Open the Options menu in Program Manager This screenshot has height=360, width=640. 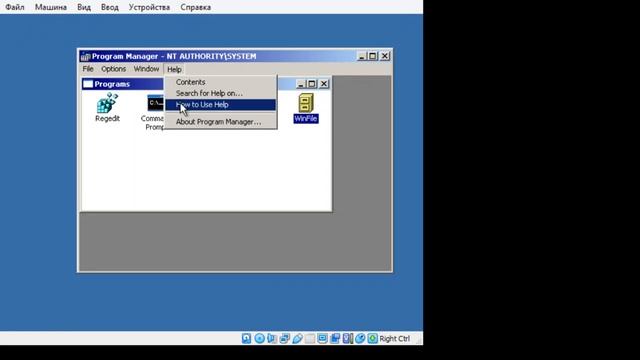pyautogui.click(x=113, y=69)
